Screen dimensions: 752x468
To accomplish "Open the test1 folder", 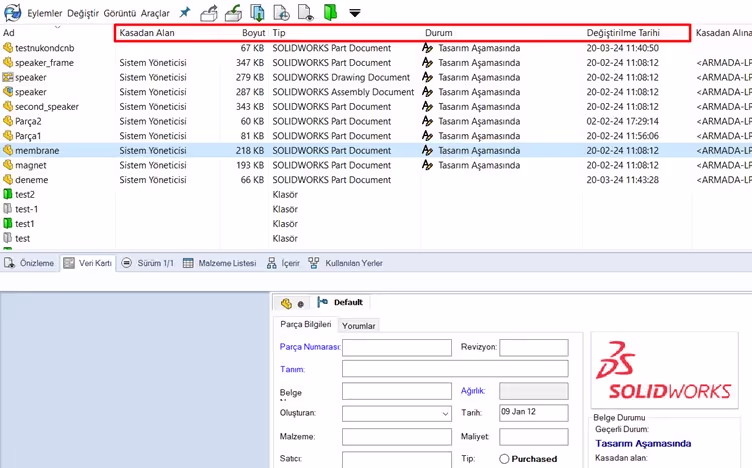I will point(24,223).
